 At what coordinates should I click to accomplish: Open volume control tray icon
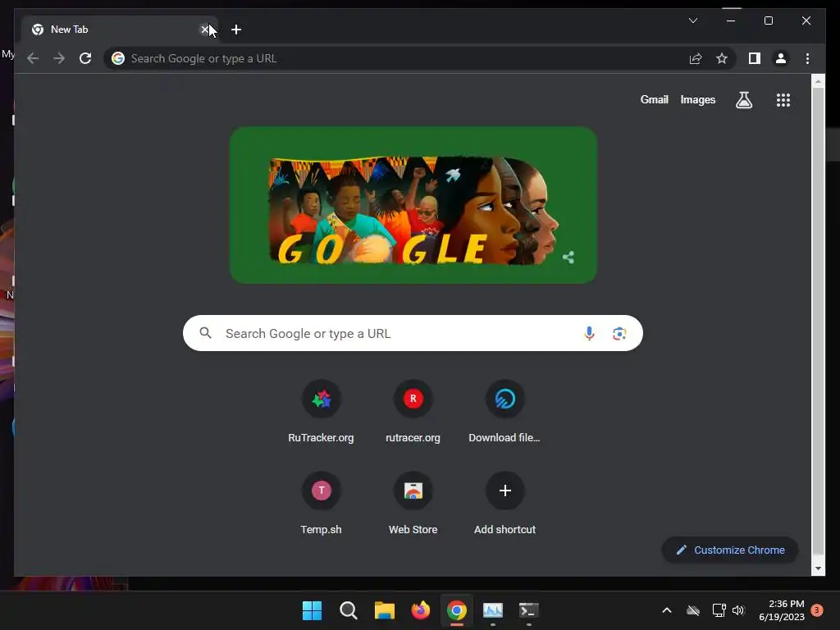point(738,610)
